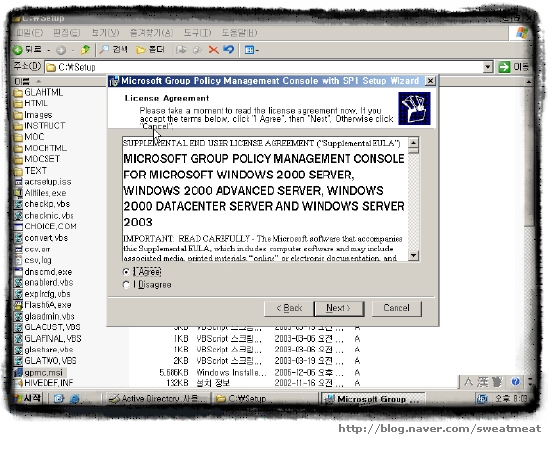Open the 즐겨찾기(A) menu

coord(151,33)
